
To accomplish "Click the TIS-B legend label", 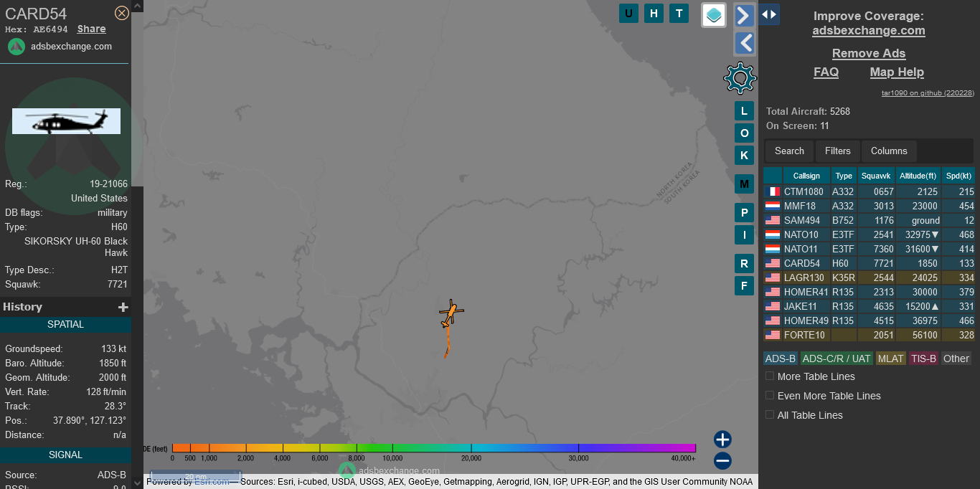I will (924, 359).
